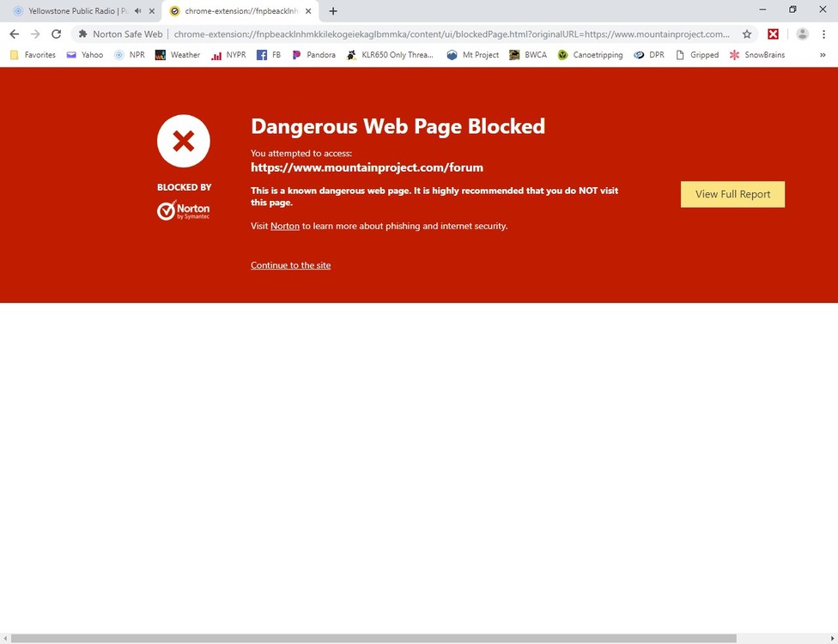The height and width of the screenshot is (644, 838).
Task: Minimize the Chrome window
Action: pyautogui.click(x=762, y=9)
